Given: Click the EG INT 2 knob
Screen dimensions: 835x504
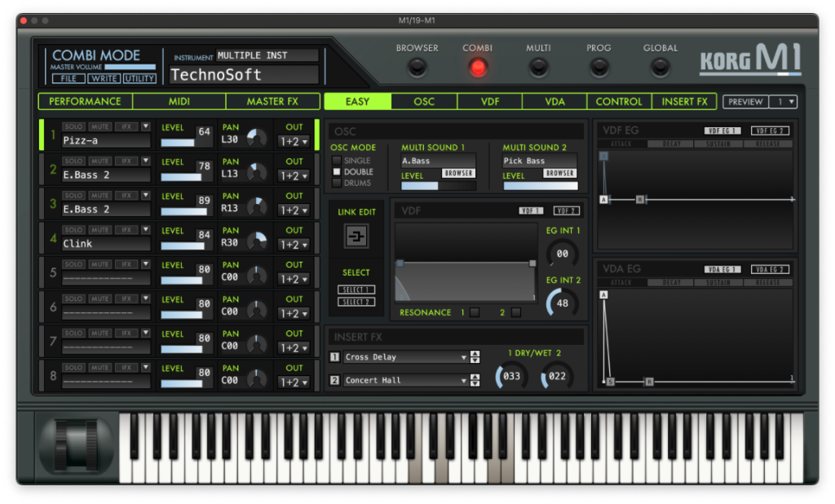Looking at the screenshot, I should coord(562,303).
